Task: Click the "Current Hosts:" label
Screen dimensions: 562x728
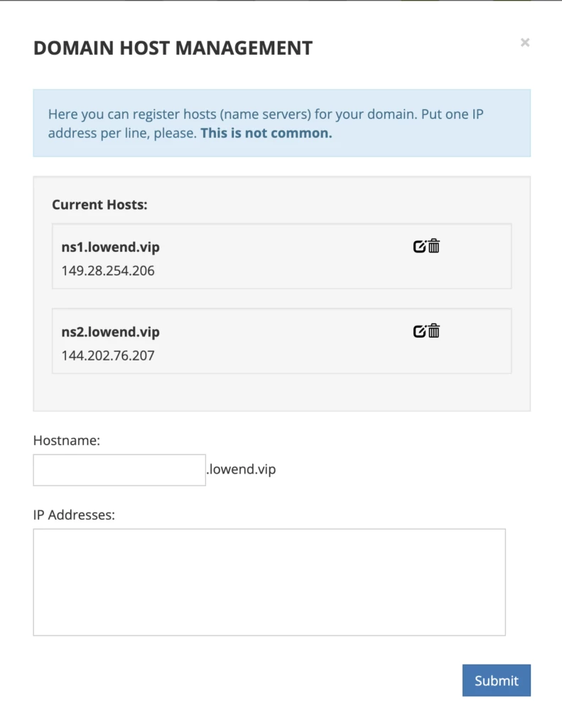Action: pyautogui.click(x=99, y=205)
